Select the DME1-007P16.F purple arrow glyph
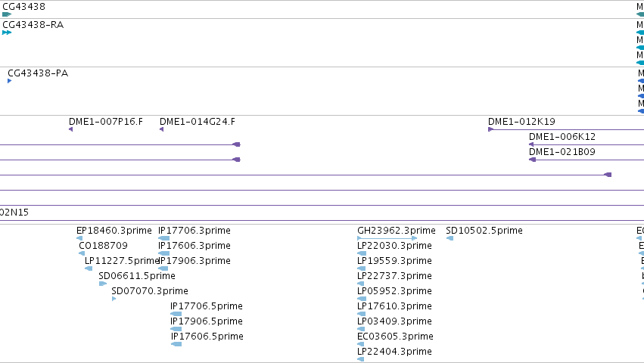The height and width of the screenshot is (363, 644). [70, 129]
